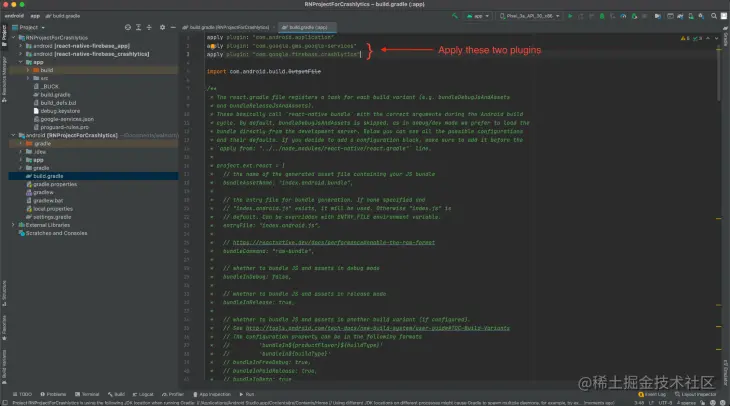Open the Pixel_3a_API_30_x86 device dropdown

[x=529, y=16]
